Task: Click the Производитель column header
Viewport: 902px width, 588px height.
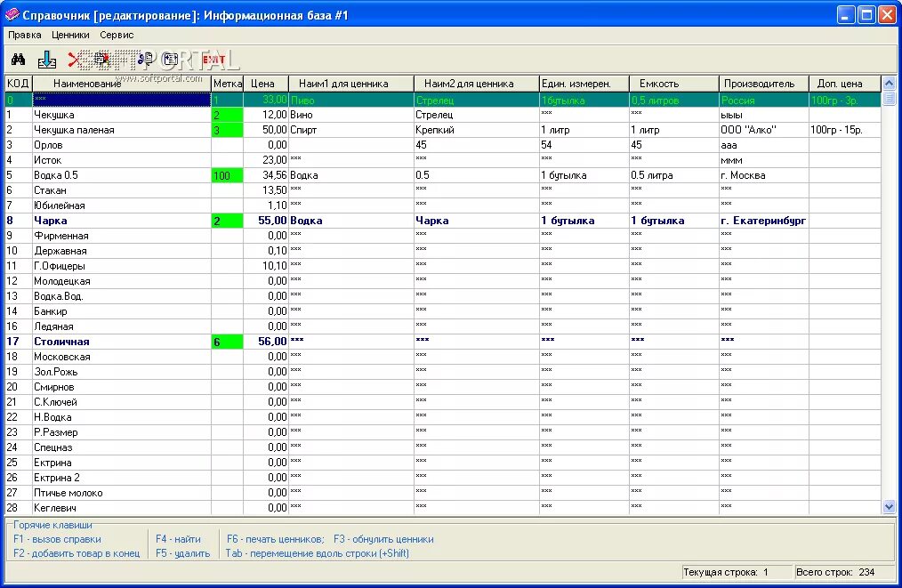Action: [x=763, y=84]
